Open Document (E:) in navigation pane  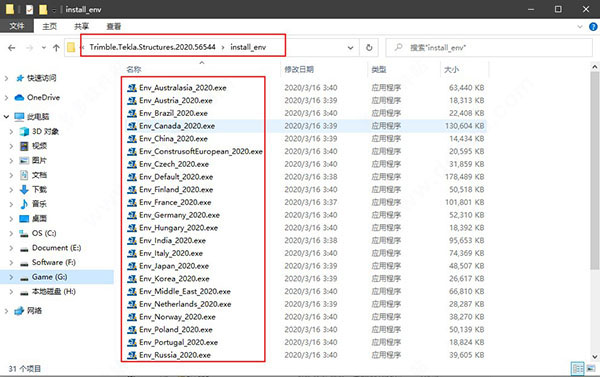pos(56,248)
